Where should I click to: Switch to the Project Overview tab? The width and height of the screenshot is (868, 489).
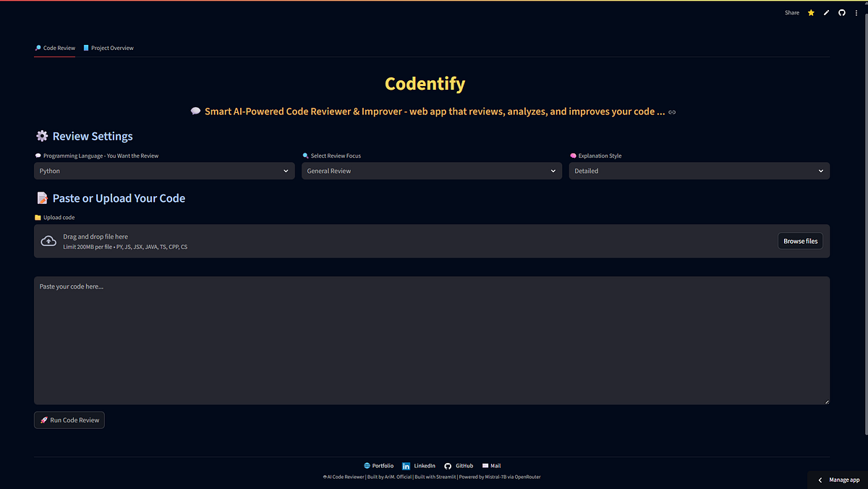pyautogui.click(x=109, y=48)
